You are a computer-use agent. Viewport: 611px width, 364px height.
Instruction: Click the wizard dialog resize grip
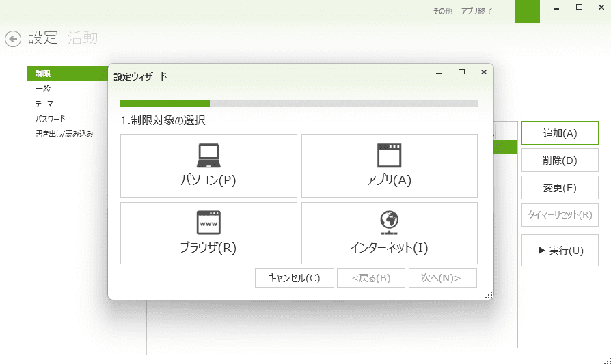pyautogui.click(x=489, y=295)
